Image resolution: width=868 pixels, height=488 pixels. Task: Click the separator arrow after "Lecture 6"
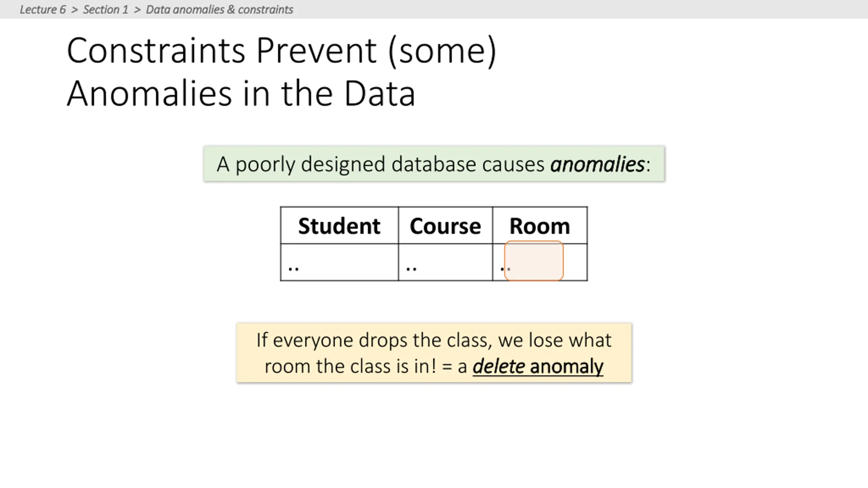[x=75, y=10]
